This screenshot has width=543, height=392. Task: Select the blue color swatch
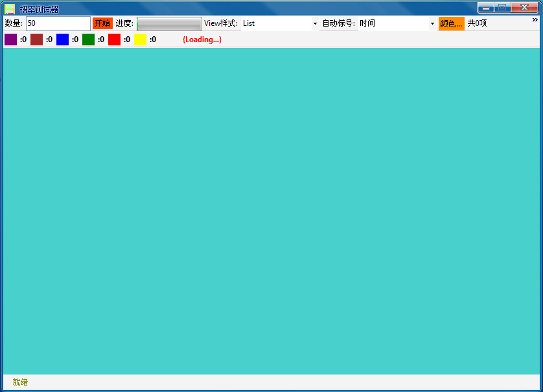click(x=62, y=40)
